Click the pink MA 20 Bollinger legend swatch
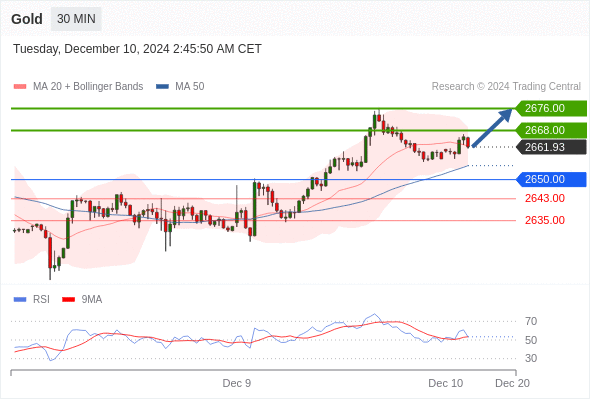Screen dimensions: 590x400 point(20,87)
